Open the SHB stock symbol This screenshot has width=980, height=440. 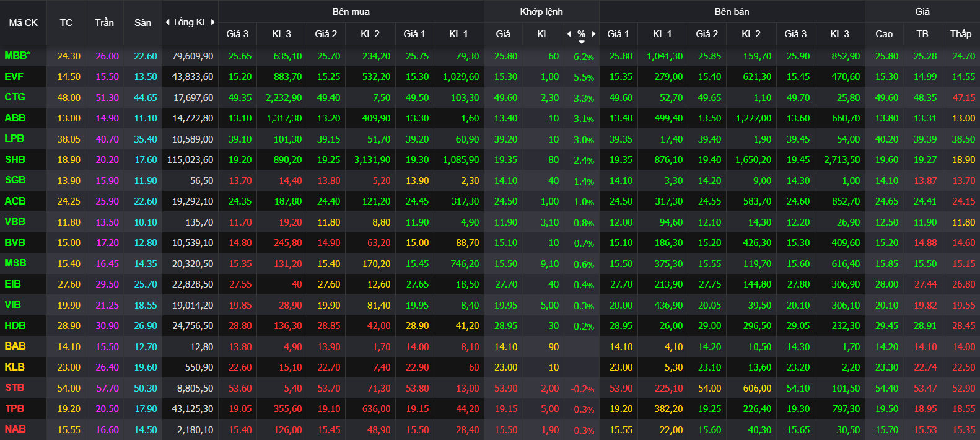tap(15, 160)
